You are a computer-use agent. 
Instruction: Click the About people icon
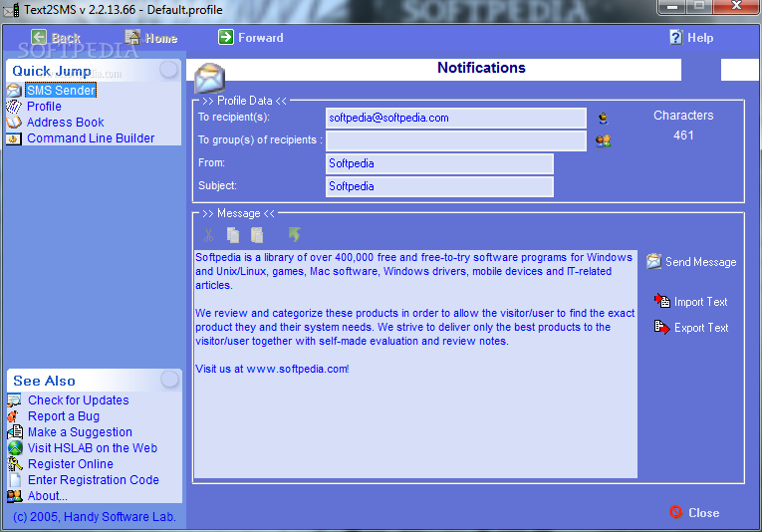(x=15, y=496)
